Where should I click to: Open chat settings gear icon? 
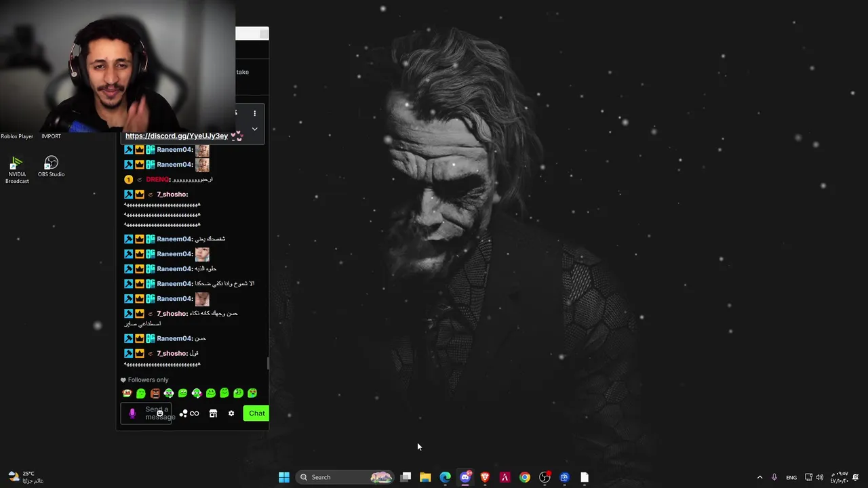[x=231, y=413]
